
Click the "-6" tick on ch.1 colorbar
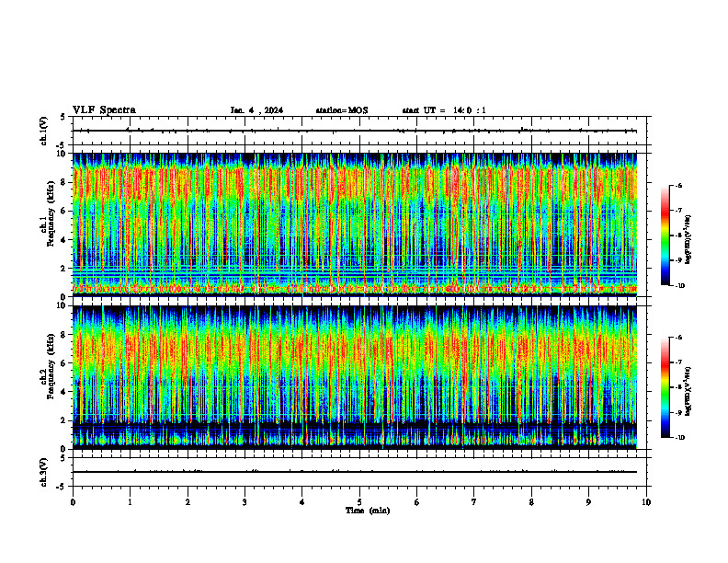tap(678, 185)
